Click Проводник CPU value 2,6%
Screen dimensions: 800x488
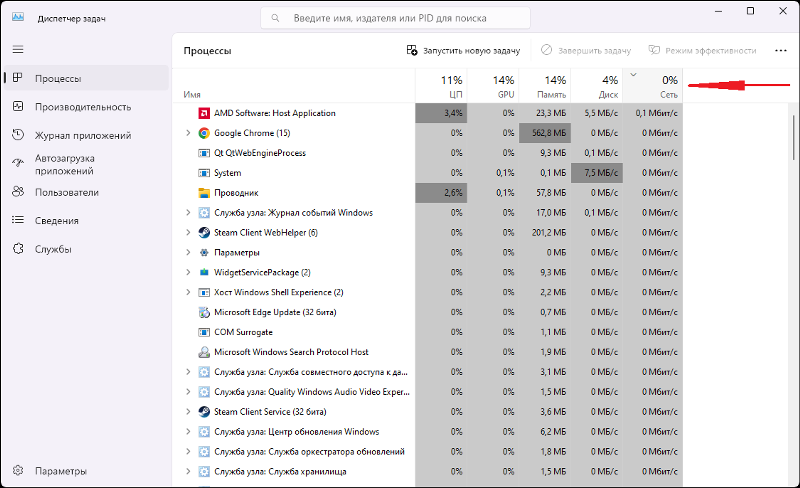point(441,192)
